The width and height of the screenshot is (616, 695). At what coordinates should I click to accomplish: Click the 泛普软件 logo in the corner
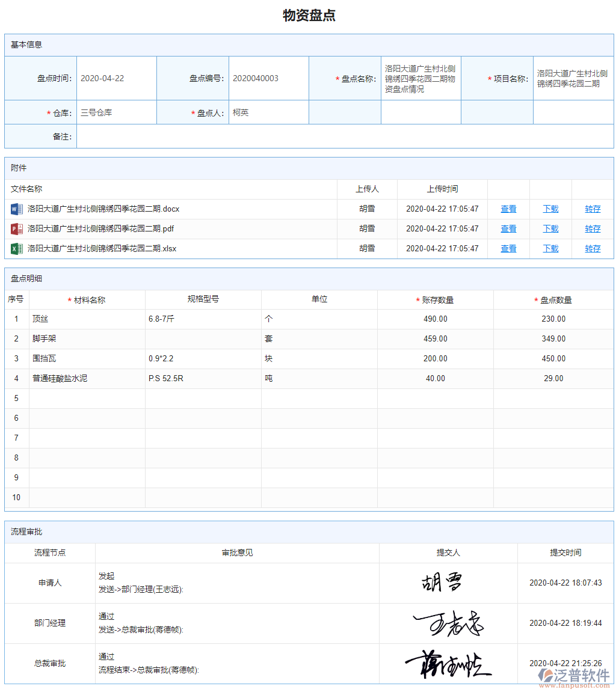(x=574, y=675)
